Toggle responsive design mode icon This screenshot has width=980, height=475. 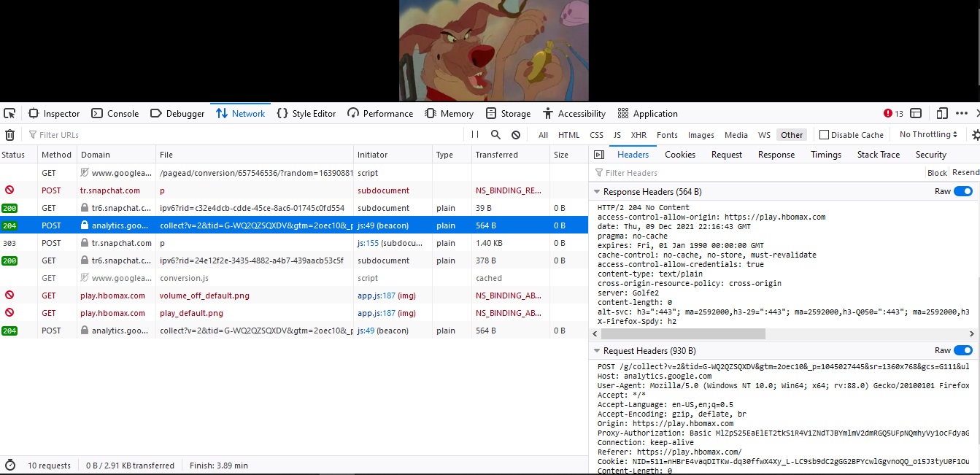(x=942, y=114)
